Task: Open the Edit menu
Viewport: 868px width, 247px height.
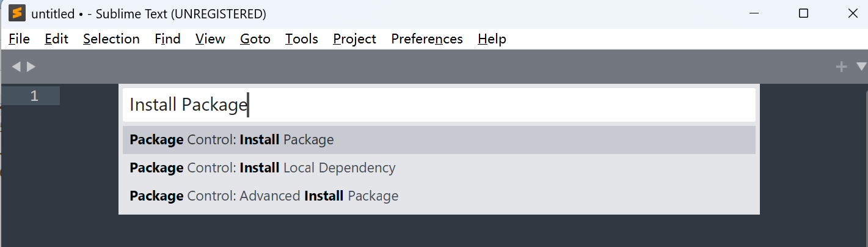Action: pos(56,39)
